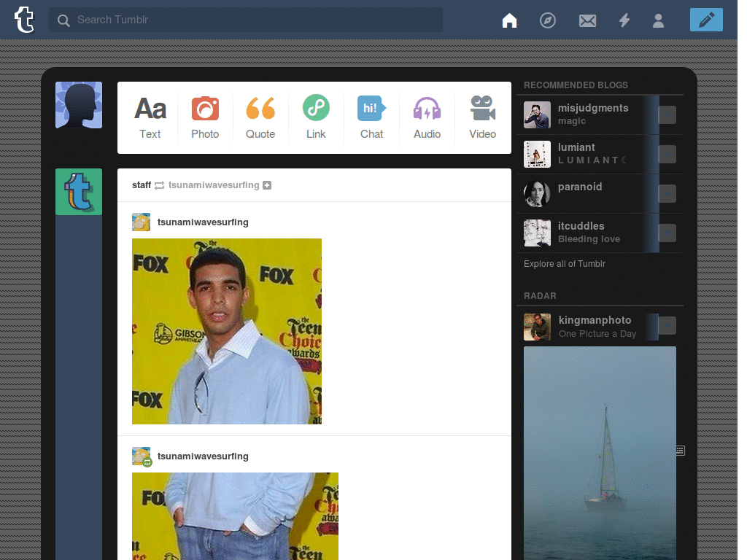747x560 pixels.
Task: Open the itcuddles recommended blog
Action: [581, 226]
